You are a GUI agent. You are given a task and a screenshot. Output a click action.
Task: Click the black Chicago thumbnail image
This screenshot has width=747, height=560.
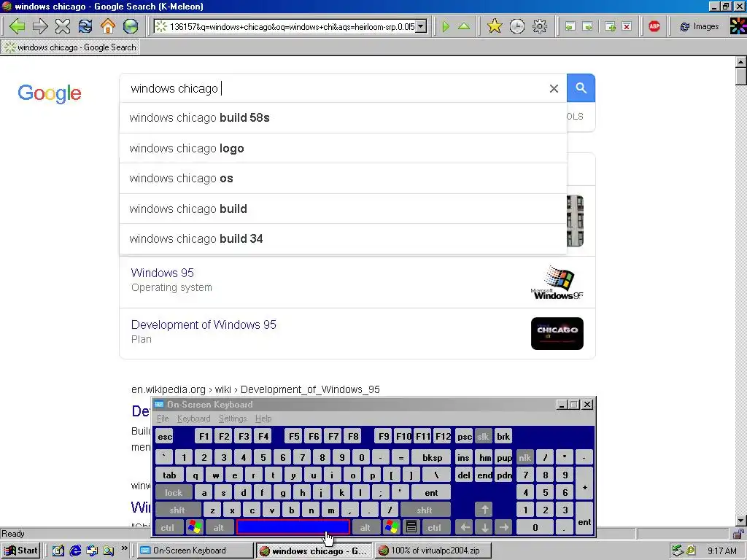pos(557,333)
